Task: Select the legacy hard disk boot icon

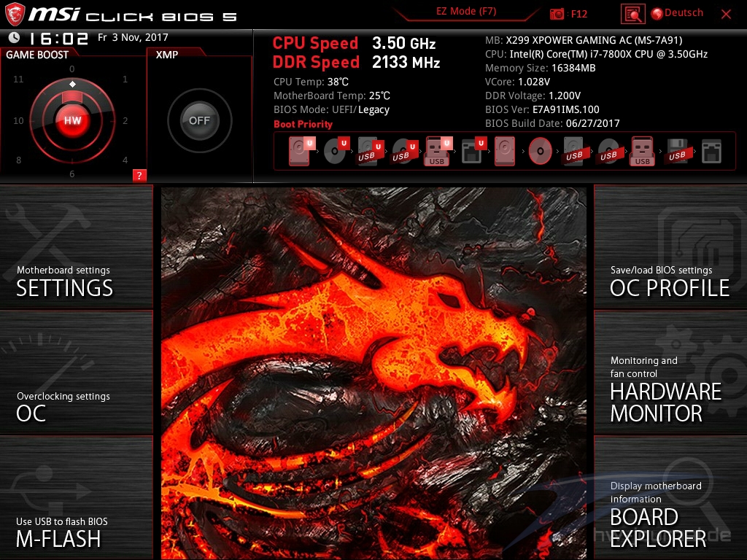Action: [x=505, y=152]
